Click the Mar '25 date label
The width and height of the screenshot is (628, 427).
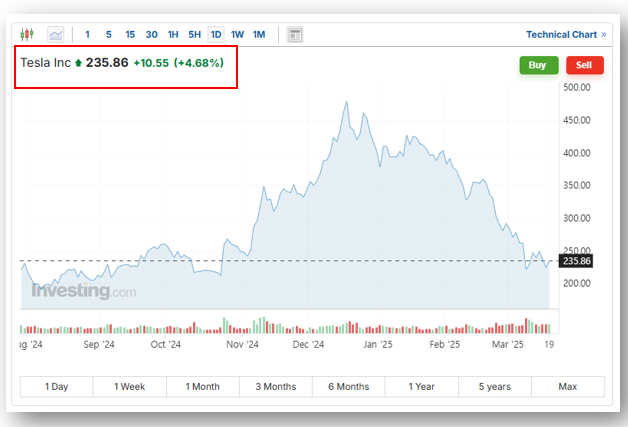507,344
